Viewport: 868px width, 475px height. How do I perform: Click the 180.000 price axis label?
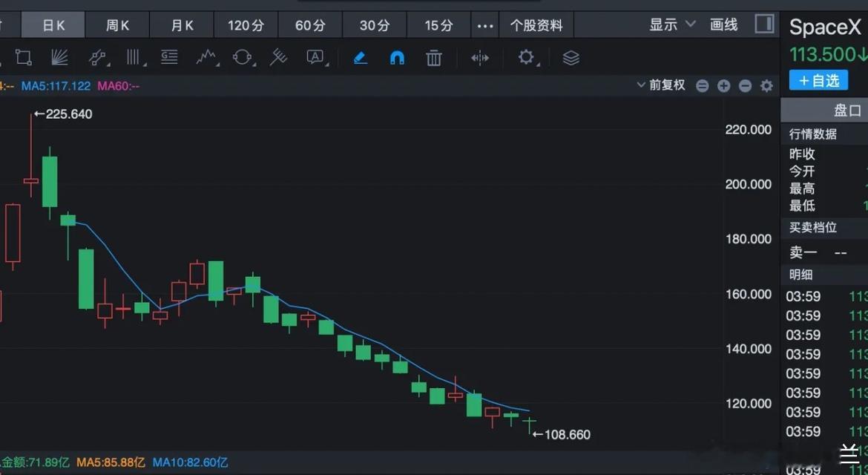tap(748, 239)
